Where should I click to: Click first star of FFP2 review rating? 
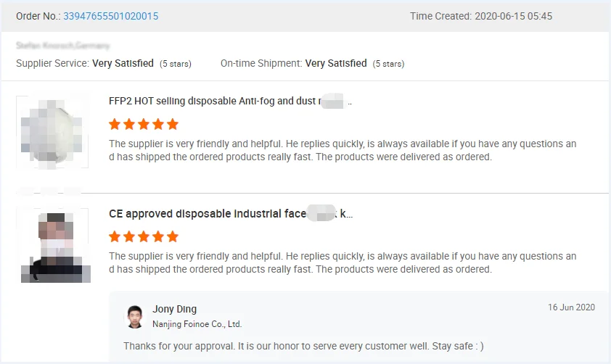pyautogui.click(x=115, y=124)
